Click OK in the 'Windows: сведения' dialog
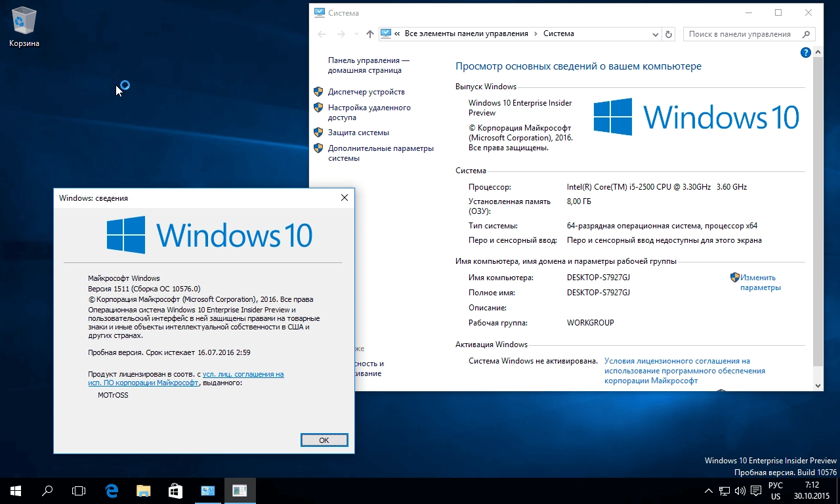 [324, 440]
